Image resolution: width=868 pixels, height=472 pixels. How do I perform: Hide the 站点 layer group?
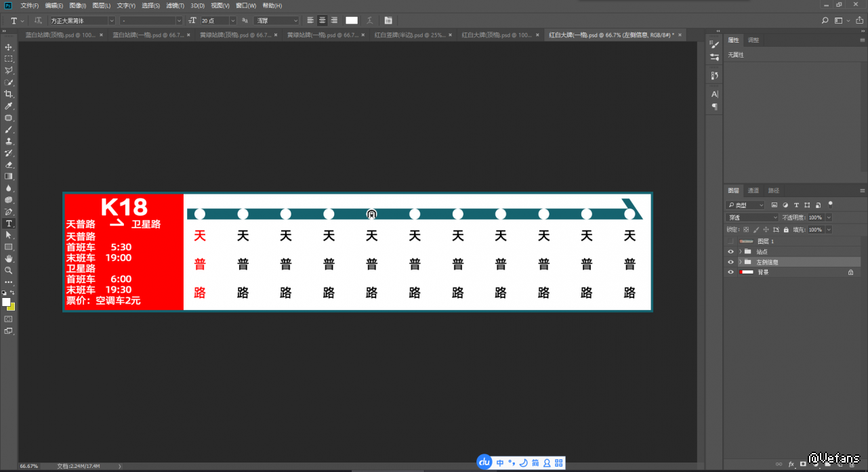tap(730, 252)
